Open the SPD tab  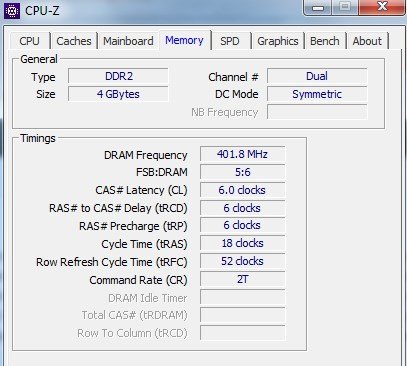230,41
